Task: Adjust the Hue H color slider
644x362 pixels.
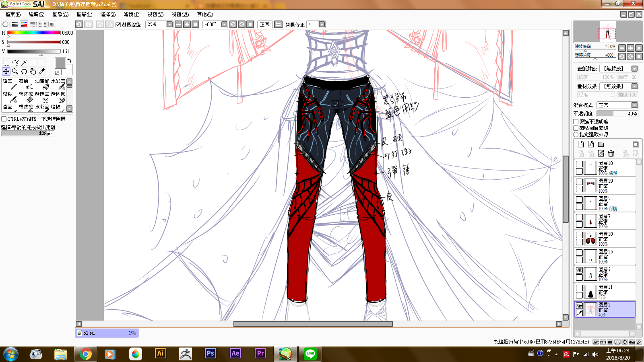Action: tap(34, 33)
